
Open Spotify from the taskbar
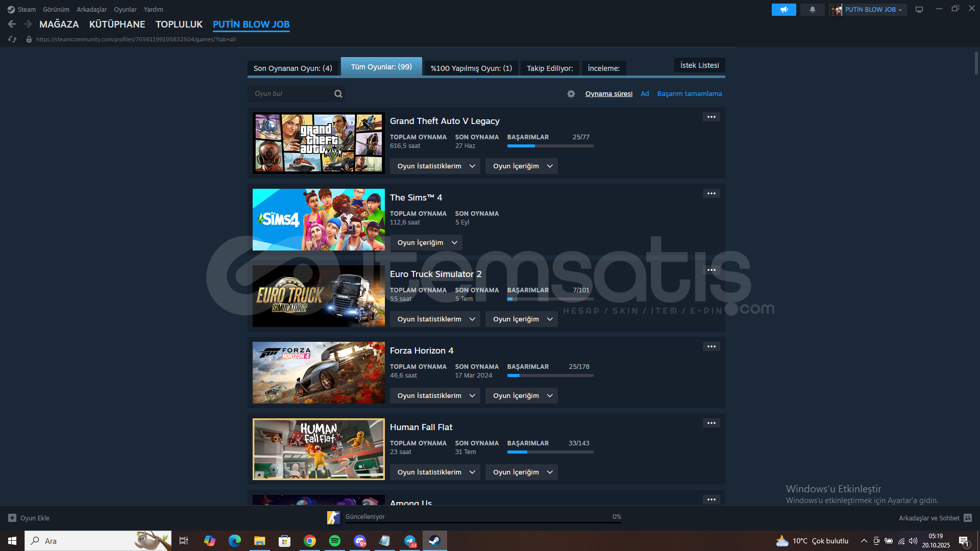tap(334, 541)
